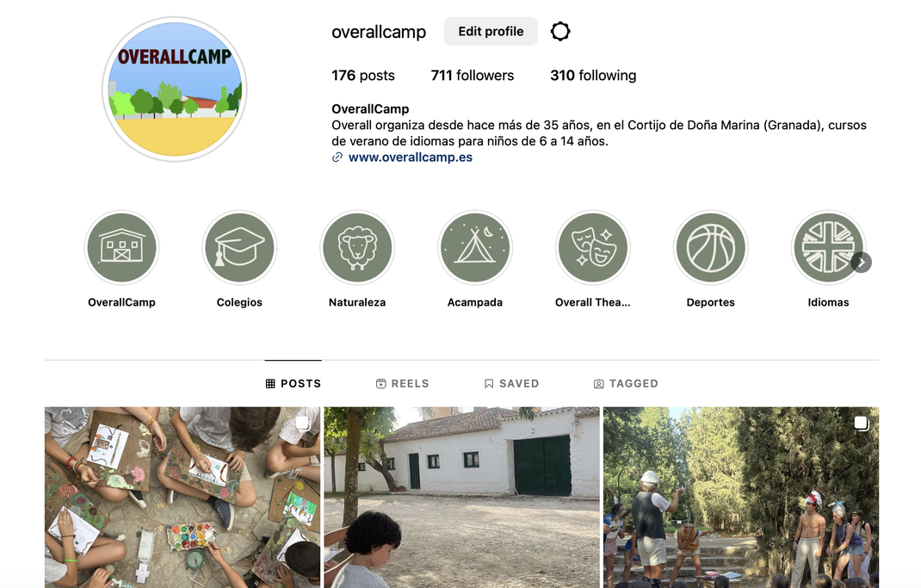Open the Colegios graduation cap highlight
Image resolution: width=921 pixels, height=588 pixels.
click(x=239, y=248)
